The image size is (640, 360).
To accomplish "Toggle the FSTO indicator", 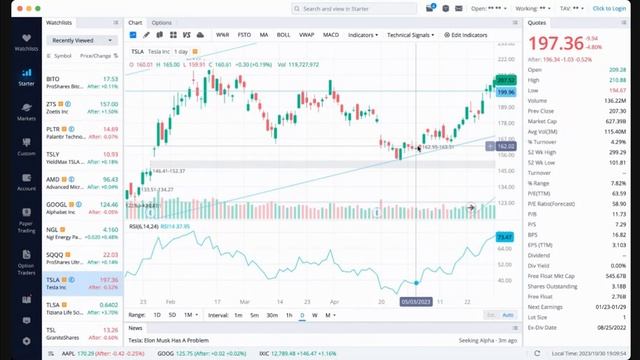I will pyautogui.click(x=244, y=35).
